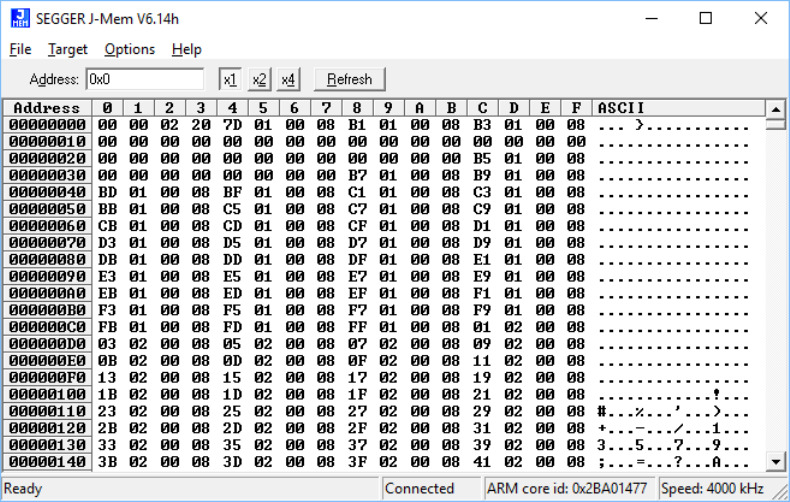Click the Address input field

[x=144, y=79]
